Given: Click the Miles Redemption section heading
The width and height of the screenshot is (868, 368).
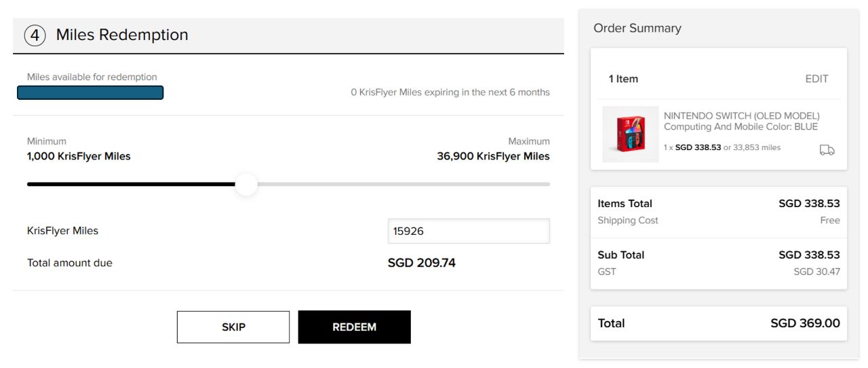Looking at the screenshot, I should (x=122, y=35).
